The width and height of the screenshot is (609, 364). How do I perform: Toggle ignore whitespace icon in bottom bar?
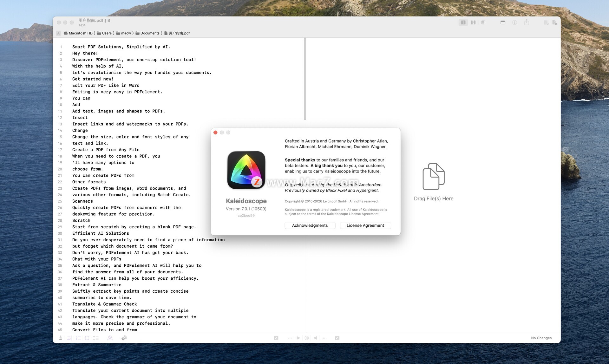click(x=110, y=338)
